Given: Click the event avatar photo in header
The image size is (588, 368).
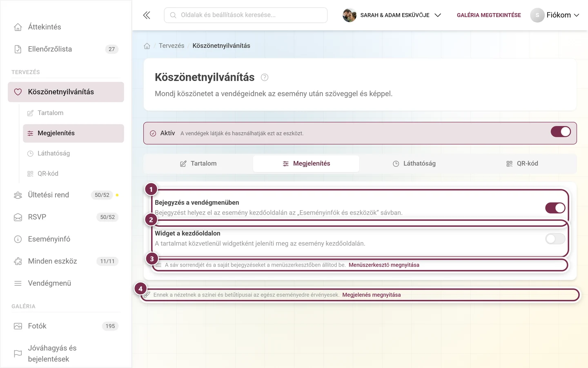Looking at the screenshot, I should [x=350, y=15].
